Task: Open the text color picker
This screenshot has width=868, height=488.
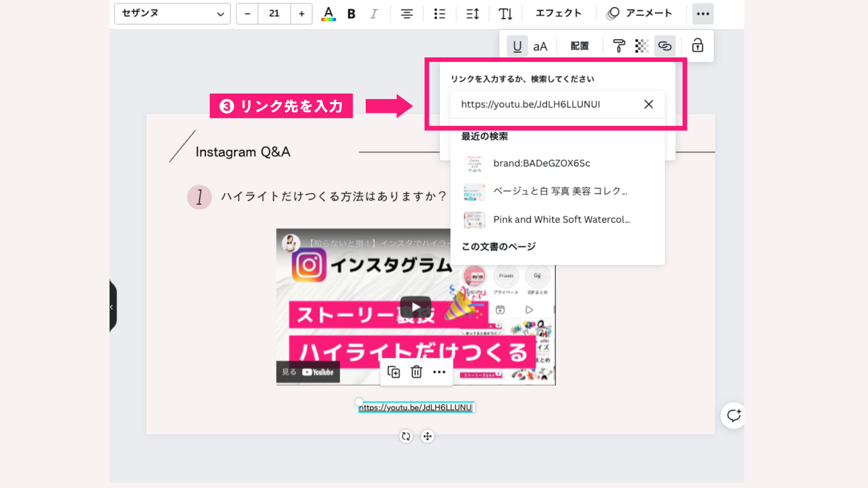Action: (329, 14)
